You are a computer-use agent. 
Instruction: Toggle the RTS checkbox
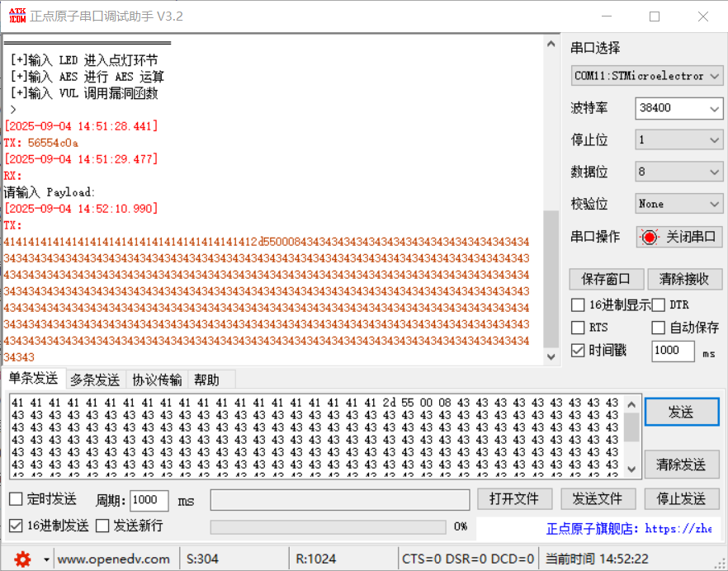578,328
